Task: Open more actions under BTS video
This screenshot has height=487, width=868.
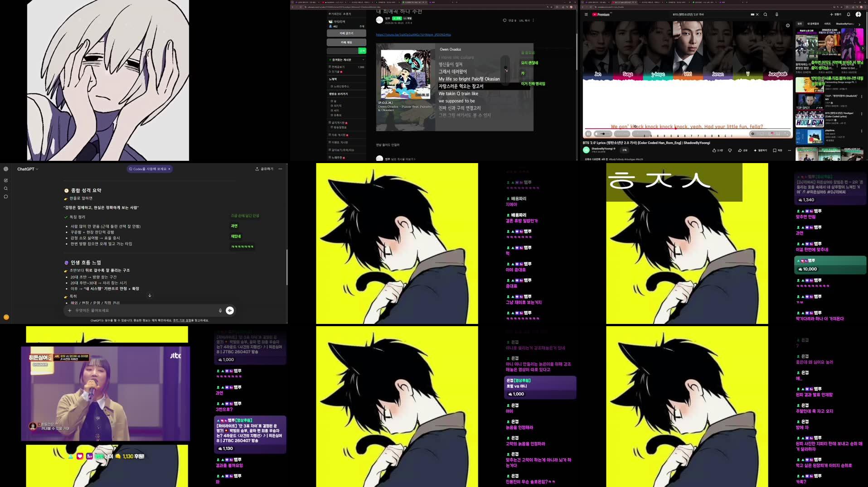Action: point(789,150)
